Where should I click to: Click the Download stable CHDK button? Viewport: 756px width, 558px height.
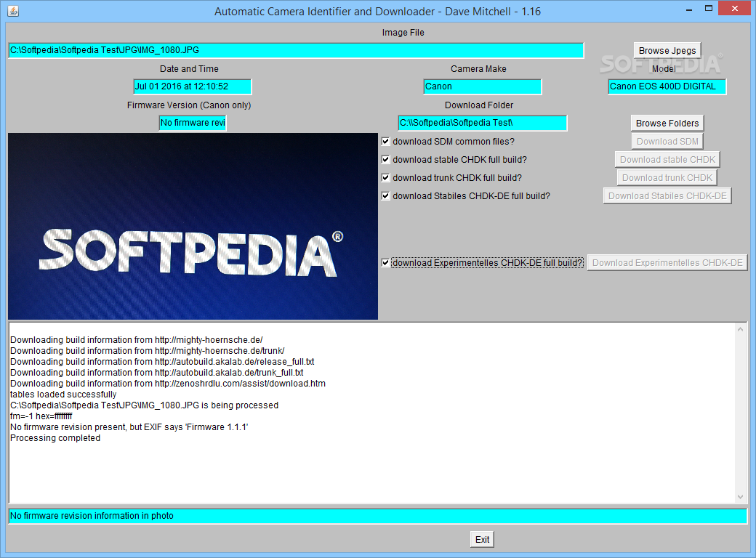click(x=667, y=160)
